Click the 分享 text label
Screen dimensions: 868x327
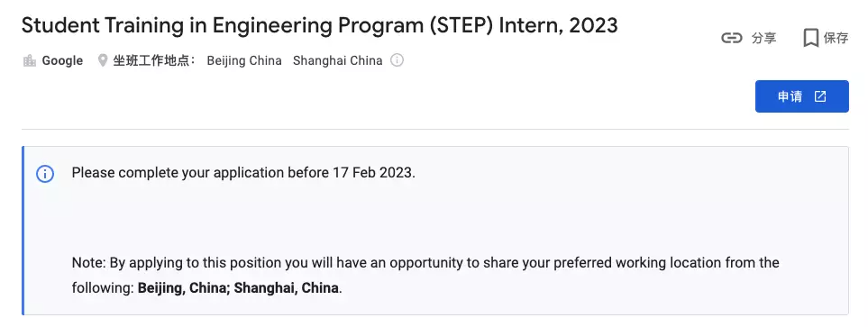[764, 38]
